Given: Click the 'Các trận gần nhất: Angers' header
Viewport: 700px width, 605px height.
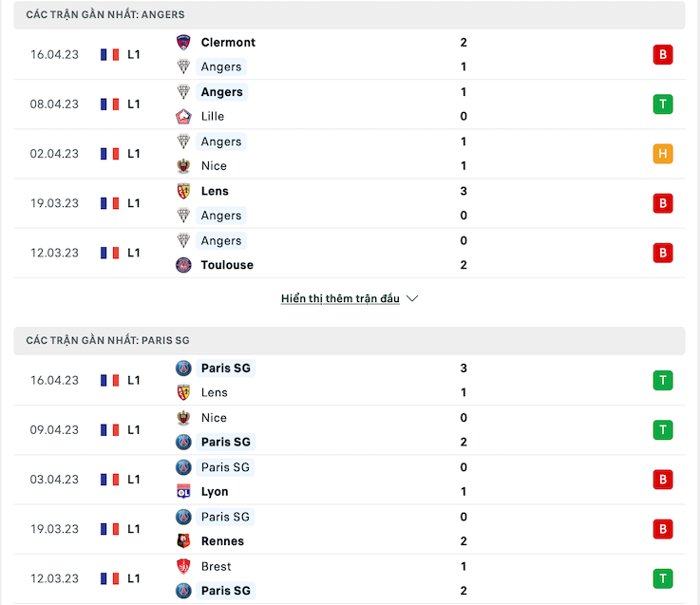Looking at the screenshot, I should pos(350,15).
